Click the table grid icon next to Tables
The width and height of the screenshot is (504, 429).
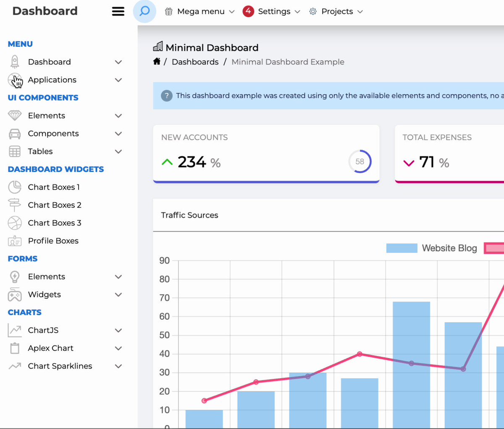15,151
